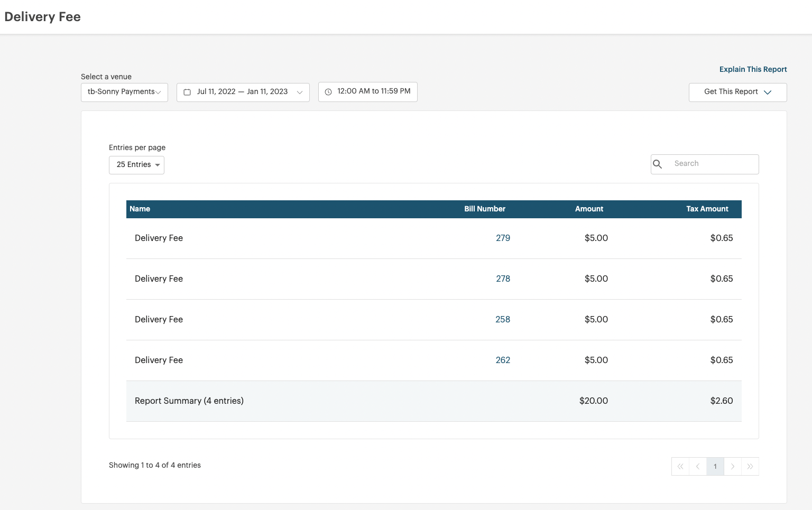Expand the date range picker chevron
Image resolution: width=812 pixels, height=510 pixels.
pyautogui.click(x=300, y=92)
